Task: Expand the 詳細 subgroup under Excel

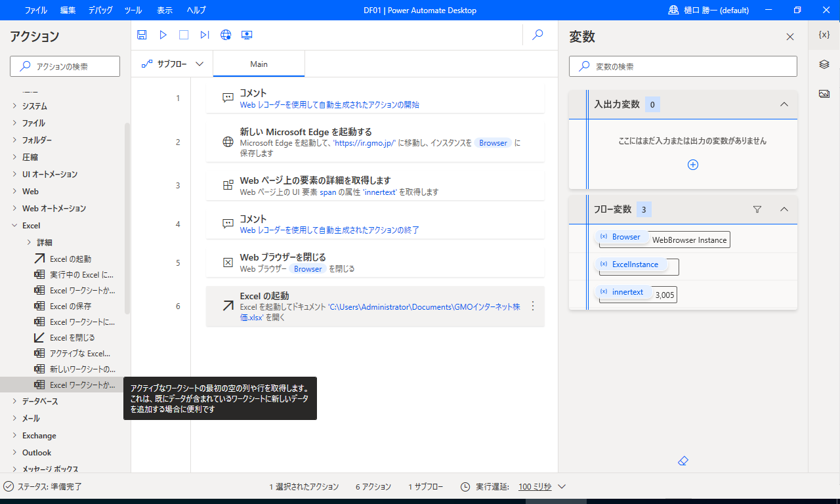Action: tap(29, 242)
